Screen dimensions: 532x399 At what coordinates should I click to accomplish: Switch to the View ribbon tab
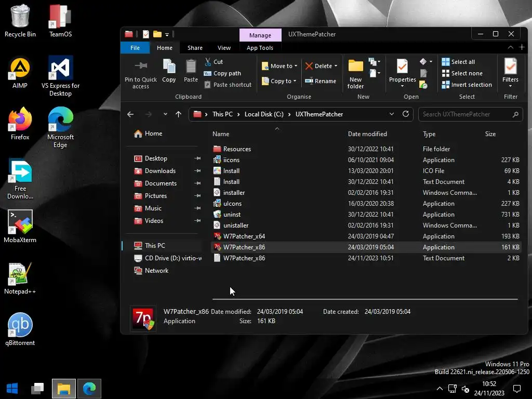[224, 48]
